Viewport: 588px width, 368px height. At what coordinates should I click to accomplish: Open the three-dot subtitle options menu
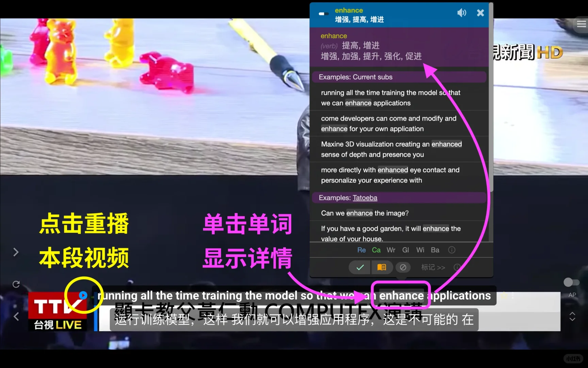(513, 296)
